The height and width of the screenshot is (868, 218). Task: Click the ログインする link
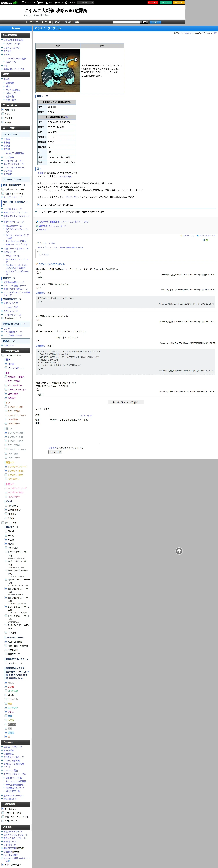(x=86, y=416)
